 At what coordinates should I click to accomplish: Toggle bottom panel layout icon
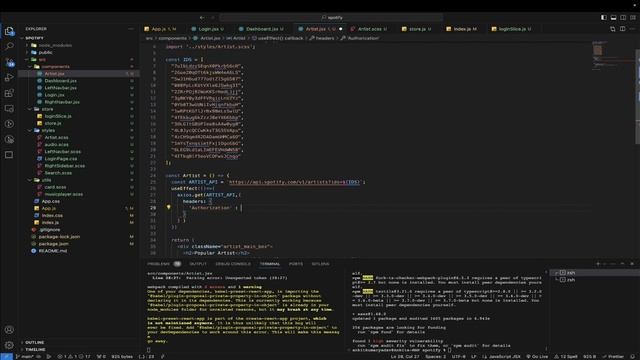[x=613, y=18]
